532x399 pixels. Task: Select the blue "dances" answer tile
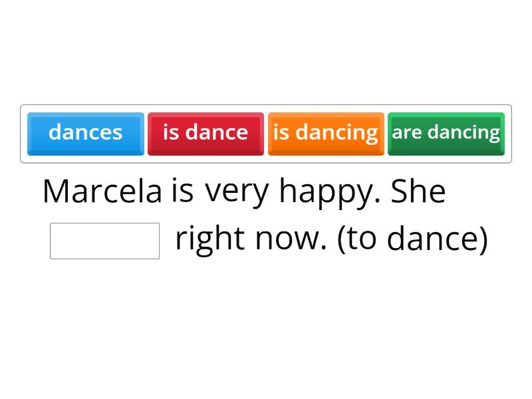86,133
